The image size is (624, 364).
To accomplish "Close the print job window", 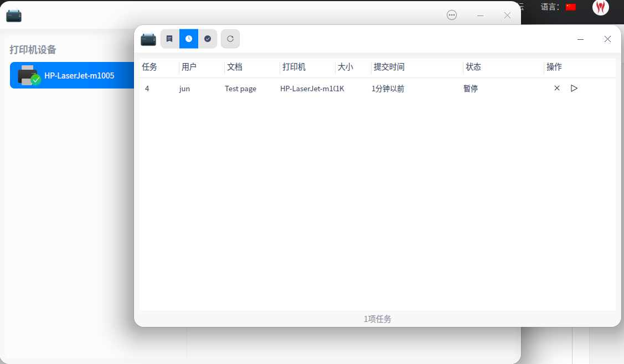I will [x=607, y=39].
